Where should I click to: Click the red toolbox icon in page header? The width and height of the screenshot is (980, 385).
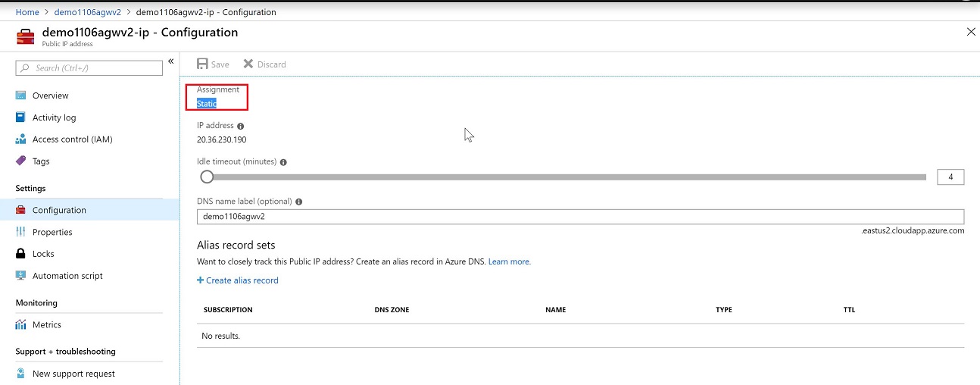[26, 36]
